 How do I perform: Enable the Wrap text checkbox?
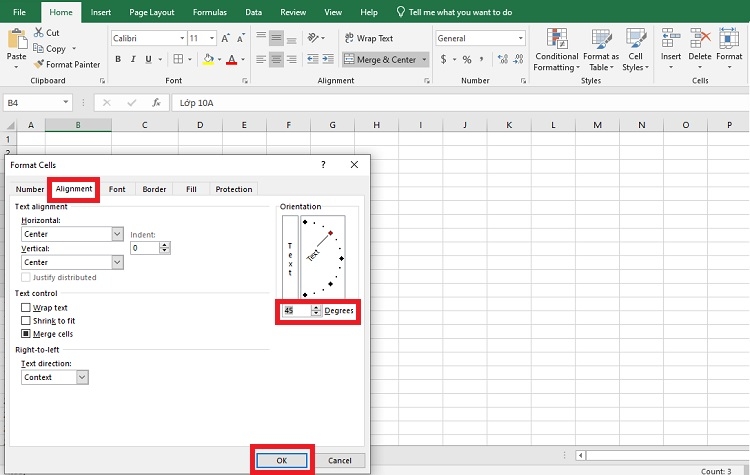[x=26, y=308]
